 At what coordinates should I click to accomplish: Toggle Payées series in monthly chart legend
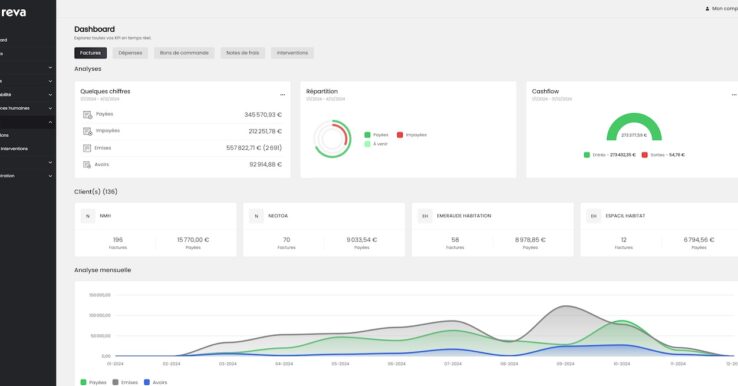[93, 382]
